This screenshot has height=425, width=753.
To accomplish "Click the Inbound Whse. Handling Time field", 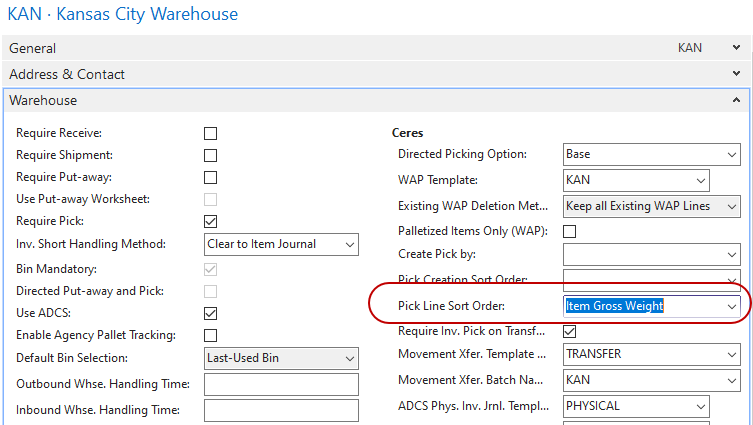I will [281, 409].
